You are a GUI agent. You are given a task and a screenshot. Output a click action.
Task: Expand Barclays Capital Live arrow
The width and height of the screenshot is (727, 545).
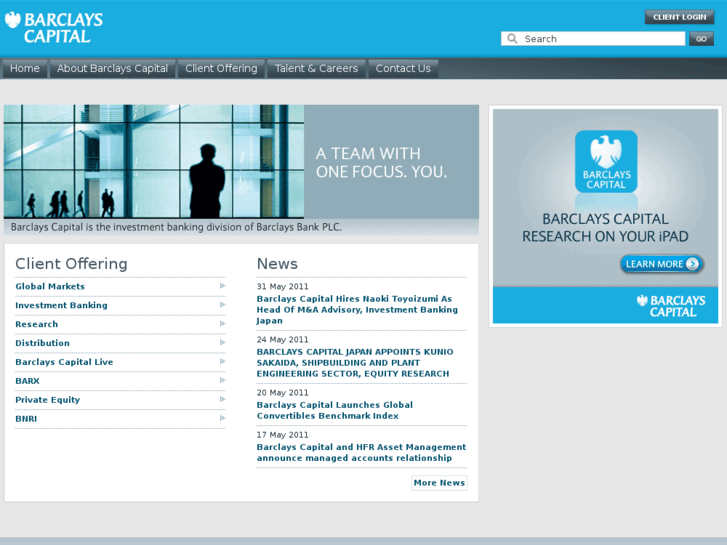pos(223,361)
